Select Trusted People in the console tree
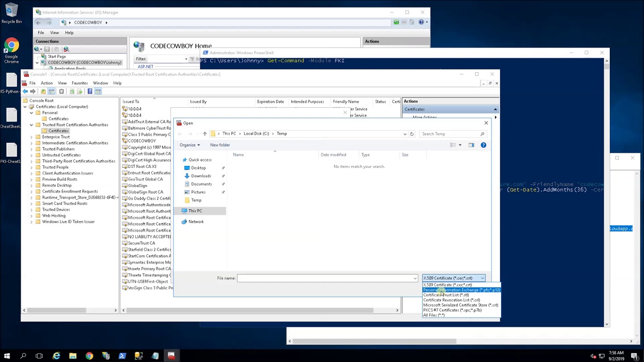 pyautogui.click(x=55, y=167)
